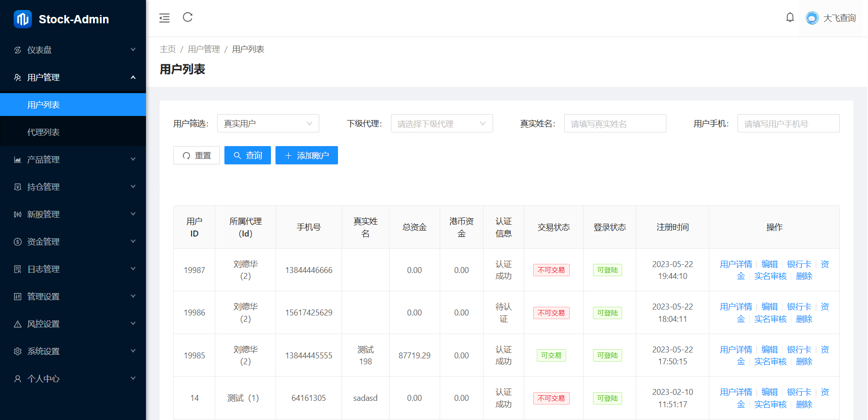Focus the 真实姓名 input field
Viewport: 868px width, 420px height.
[615, 124]
